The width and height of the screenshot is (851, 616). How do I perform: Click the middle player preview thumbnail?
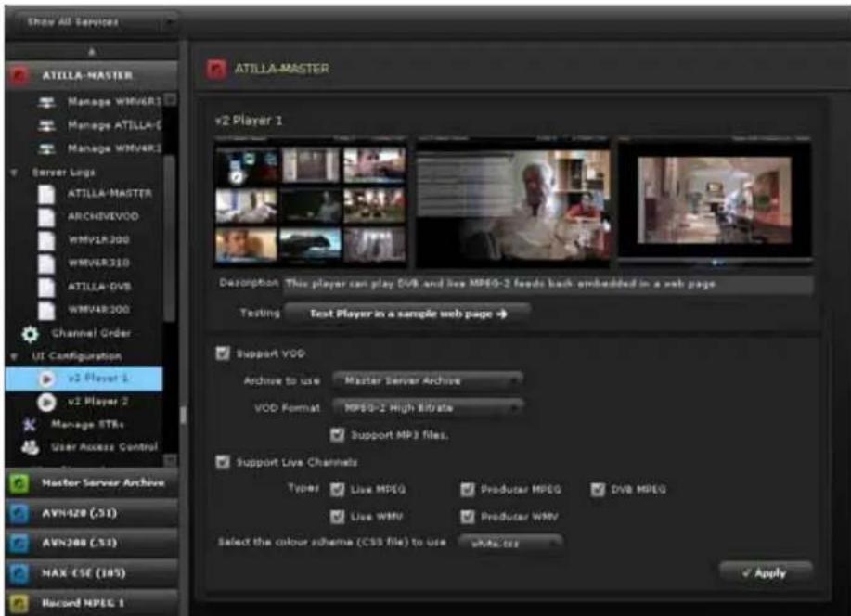(x=513, y=202)
